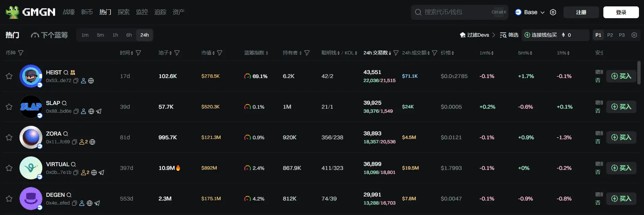The width and height of the screenshot is (644, 215).
Task: Open table settings gear beside P3
Action: (634, 35)
